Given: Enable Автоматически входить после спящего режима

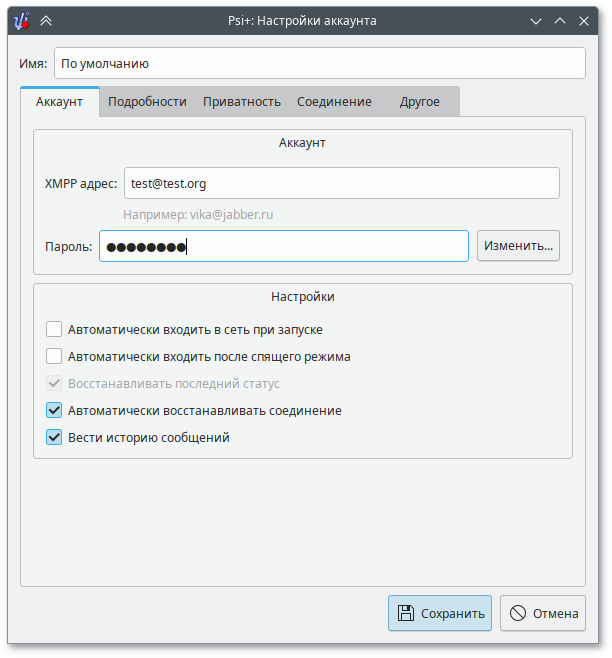Looking at the screenshot, I should click(x=54, y=356).
